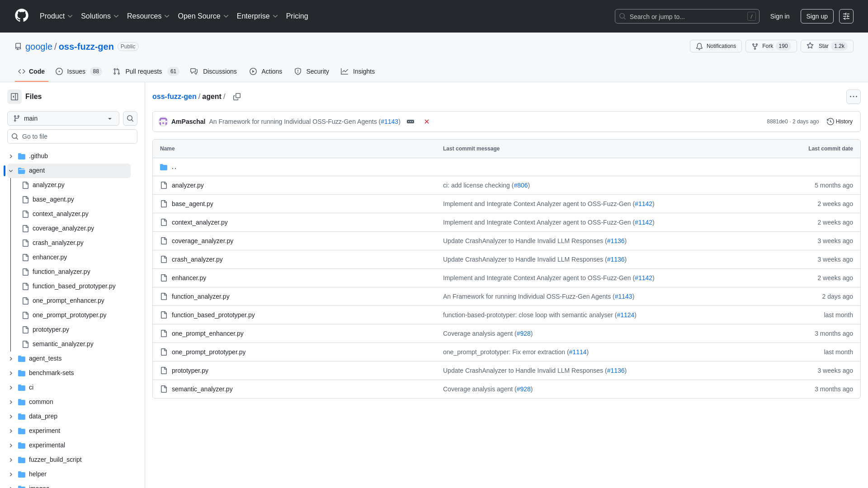Expand the benchmark-sets folder

coord(11,373)
